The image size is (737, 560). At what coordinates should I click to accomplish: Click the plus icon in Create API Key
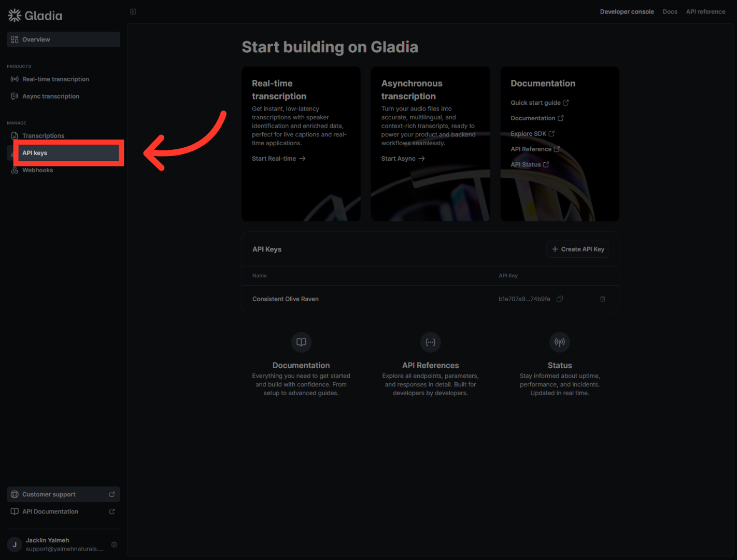pos(555,249)
